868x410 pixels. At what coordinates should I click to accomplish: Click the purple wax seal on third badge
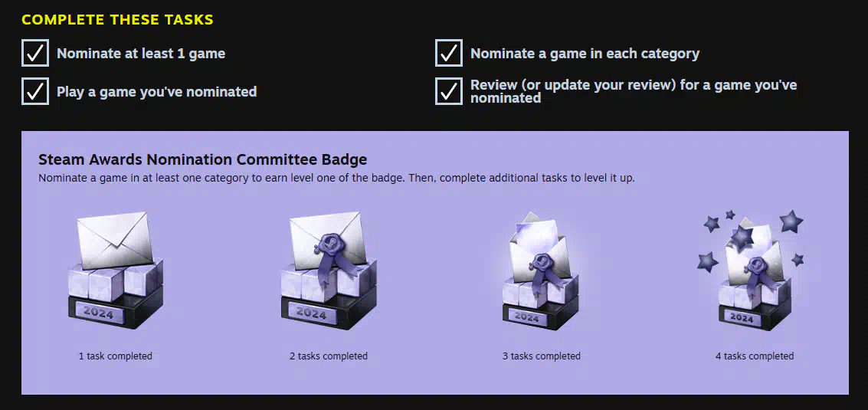(540, 261)
